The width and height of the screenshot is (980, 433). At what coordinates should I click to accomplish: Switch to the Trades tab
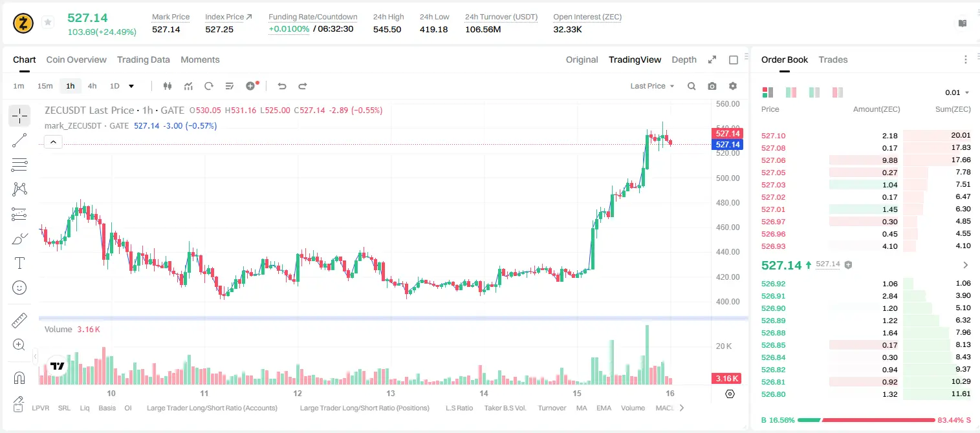point(833,59)
